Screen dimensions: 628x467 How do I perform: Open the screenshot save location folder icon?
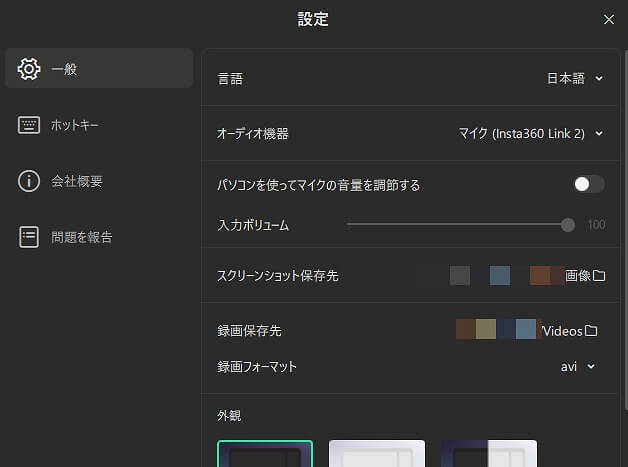pyautogui.click(x=599, y=276)
